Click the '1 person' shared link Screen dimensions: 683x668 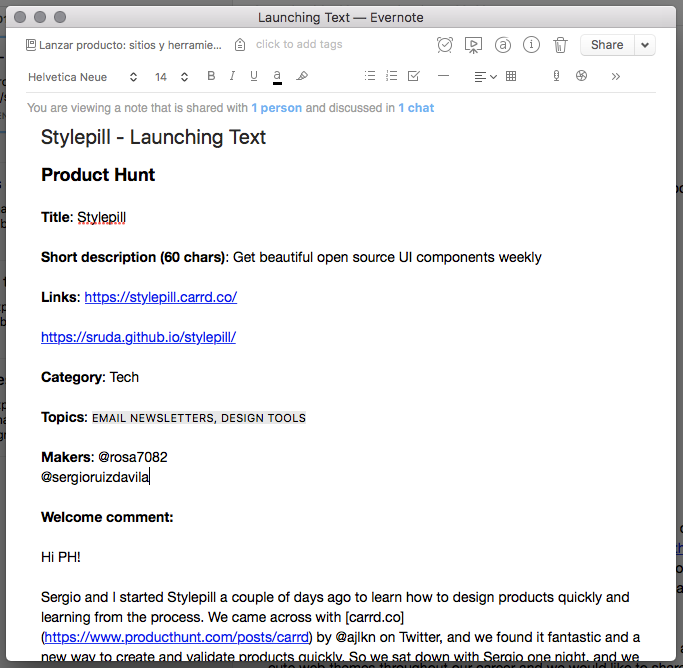pyautogui.click(x=277, y=108)
